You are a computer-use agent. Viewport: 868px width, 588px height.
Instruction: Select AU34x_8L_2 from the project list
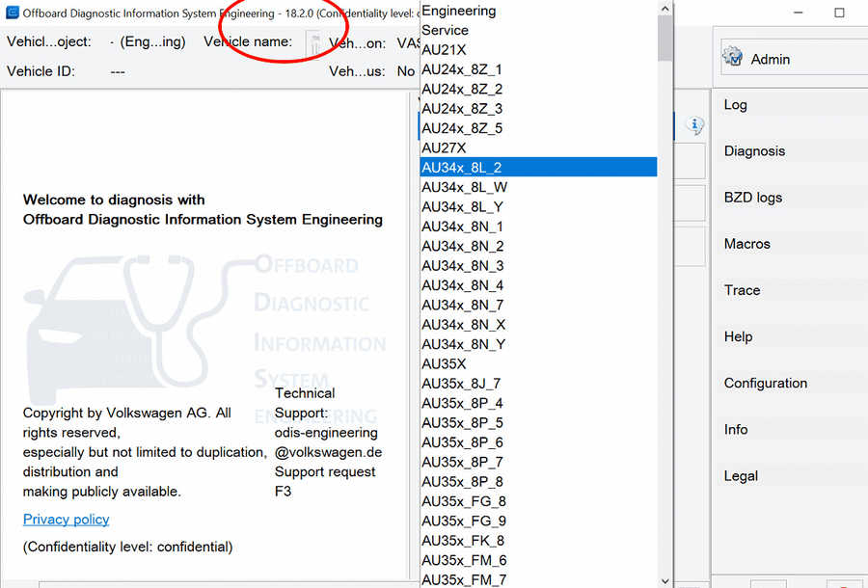pos(538,168)
